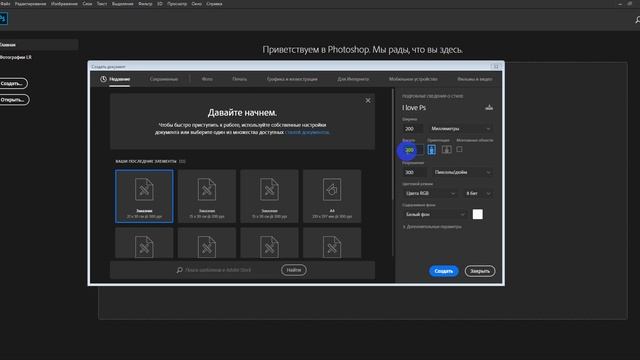Click "Открыть..." button on the home screen sidebar
This screenshot has height=360, width=640.
(13, 100)
